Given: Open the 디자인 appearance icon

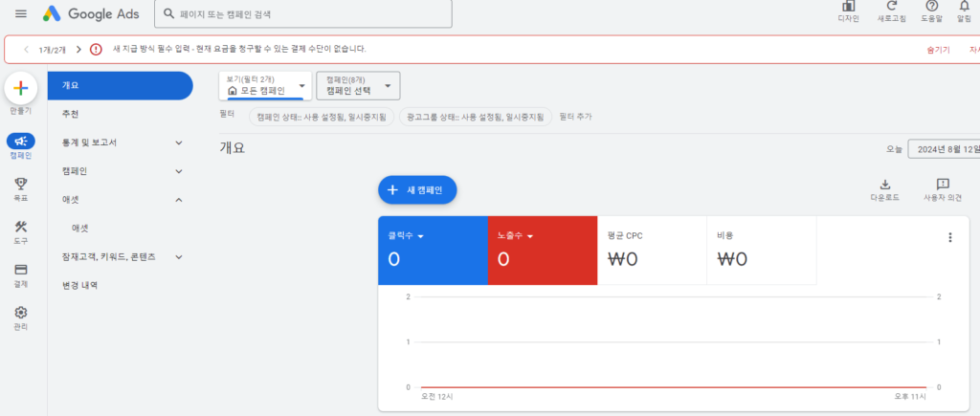Looking at the screenshot, I should (x=848, y=7).
